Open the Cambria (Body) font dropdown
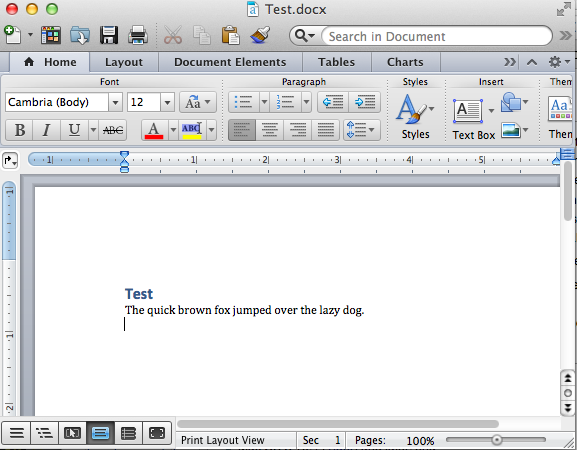 point(115,102)
